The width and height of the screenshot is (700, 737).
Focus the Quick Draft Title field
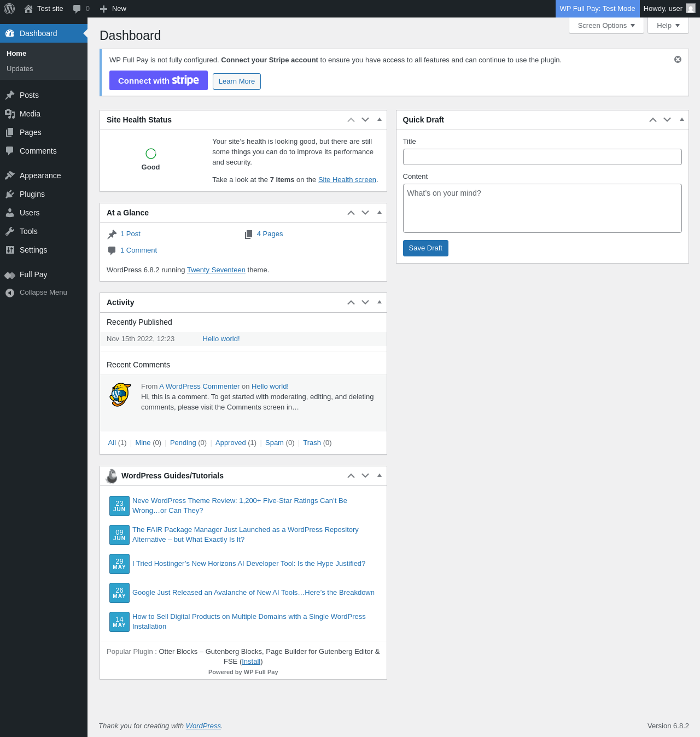(542, 157)
